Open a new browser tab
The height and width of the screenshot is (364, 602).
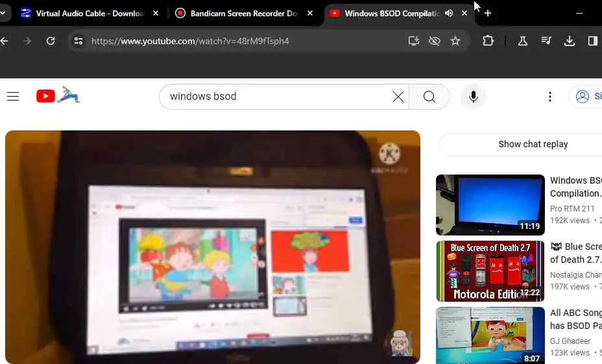(488, 14)
